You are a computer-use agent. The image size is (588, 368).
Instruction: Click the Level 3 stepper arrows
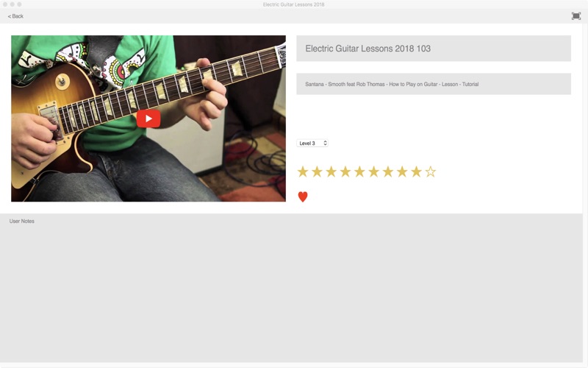click(x=325, y=143)
